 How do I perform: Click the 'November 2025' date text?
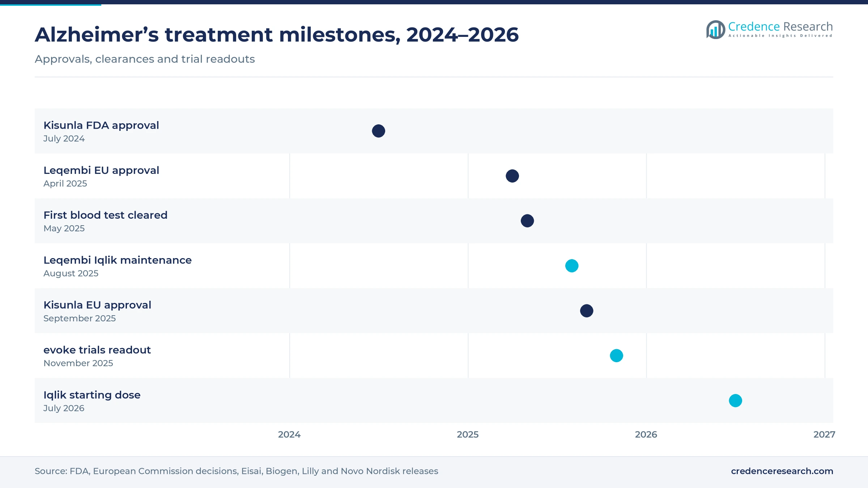pyautogui.click(x=78, y=363)
